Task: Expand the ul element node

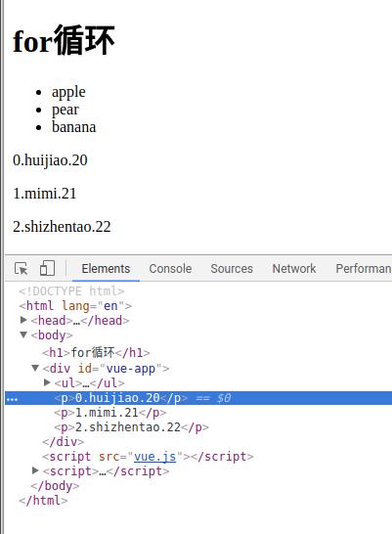Action: pyautogui.click(x=47, y=382)
